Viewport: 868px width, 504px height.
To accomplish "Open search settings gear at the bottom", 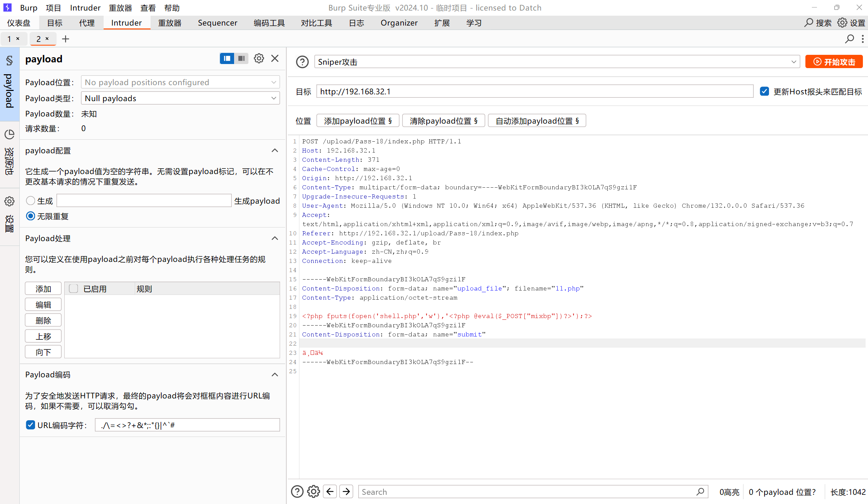I will (x=313, y=491).
